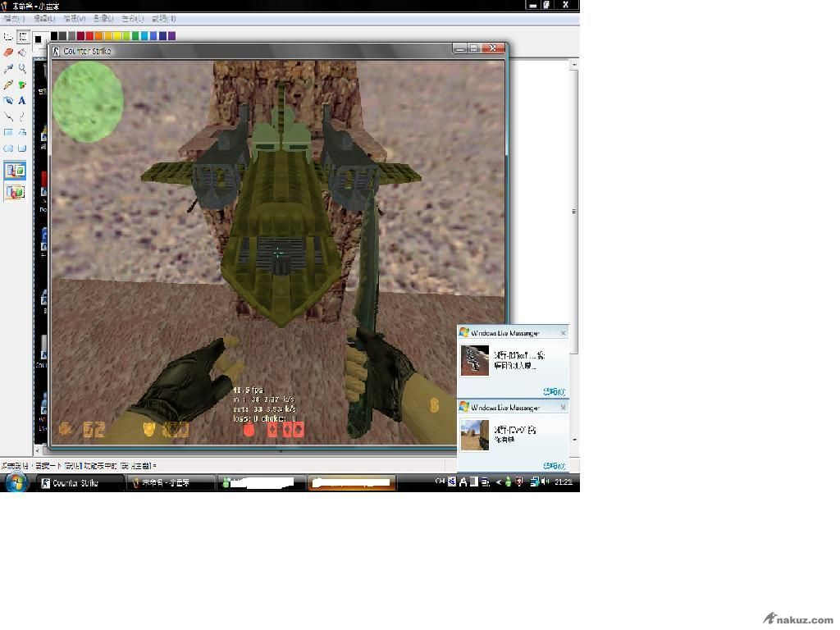
Task: Pick the orange palette swatch
Action: point(98,36)
